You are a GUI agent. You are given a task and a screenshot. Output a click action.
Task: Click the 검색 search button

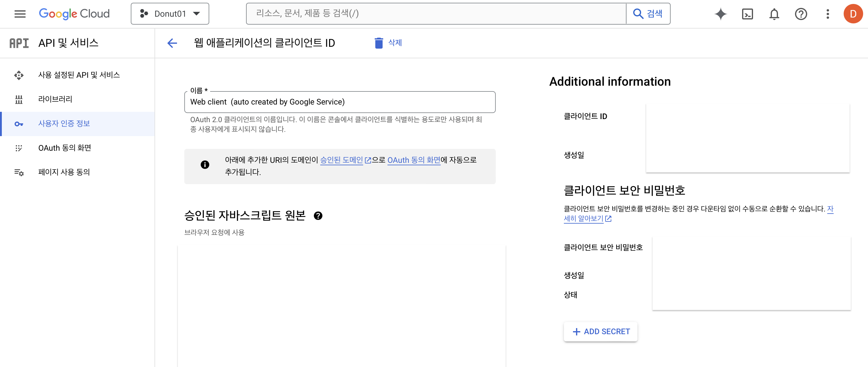[x=648, y=14]
